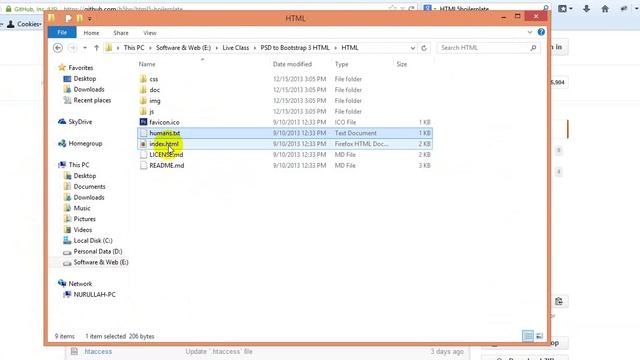Click browser Downloads arrow icon in Firefox
The width and height of the screenshot is (640, 360).
(587, 9)
